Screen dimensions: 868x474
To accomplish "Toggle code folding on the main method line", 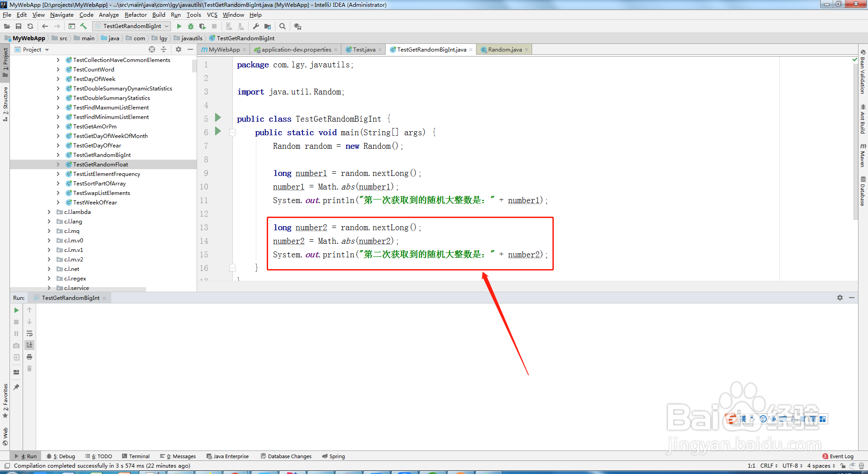I will [233, 133].
